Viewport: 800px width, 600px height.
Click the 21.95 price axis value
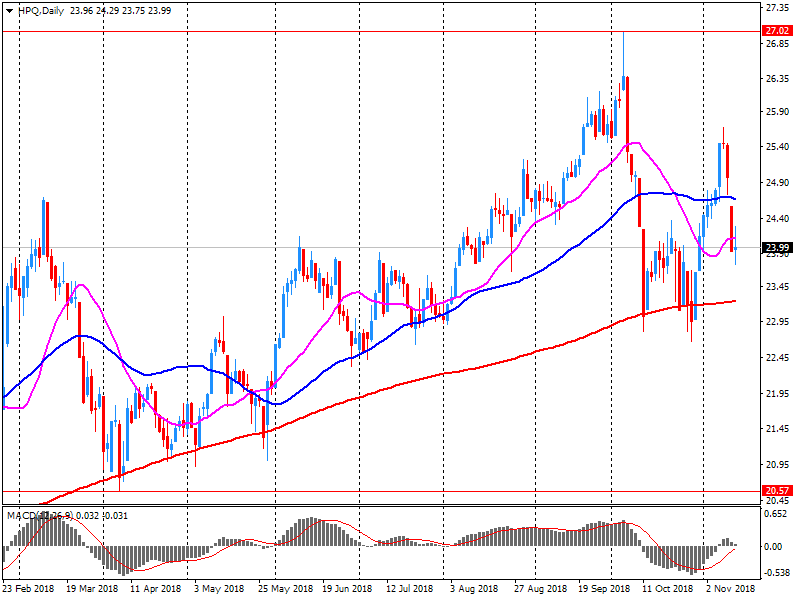[x=777, y=393]
